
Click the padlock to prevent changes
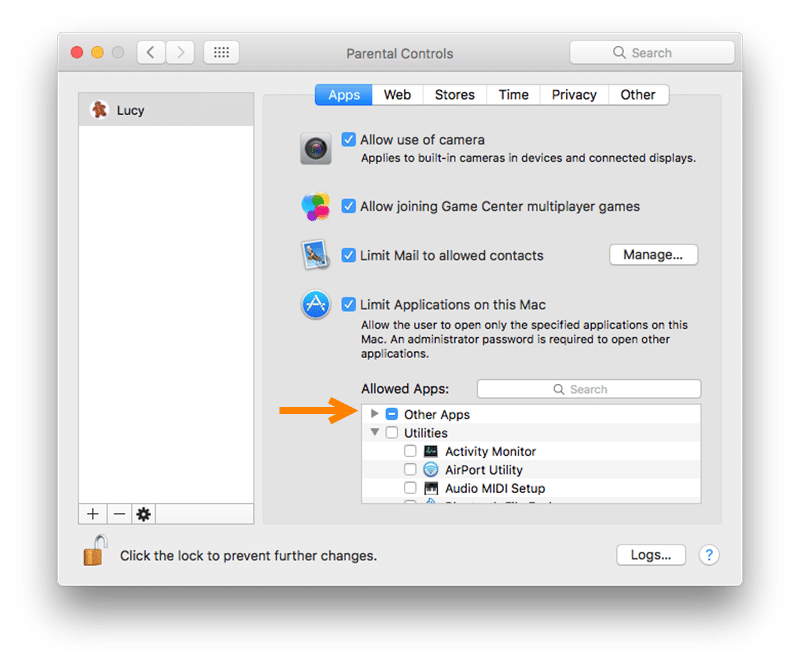(x=95, y=552)
